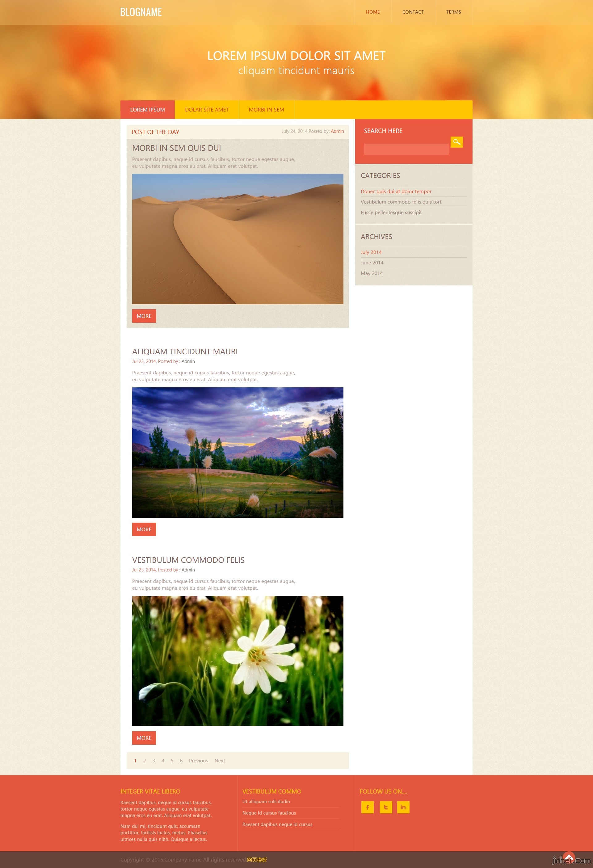Click the Donec quis dui category
The height and width of the screenshot is (868, 593).
[397, 191]
